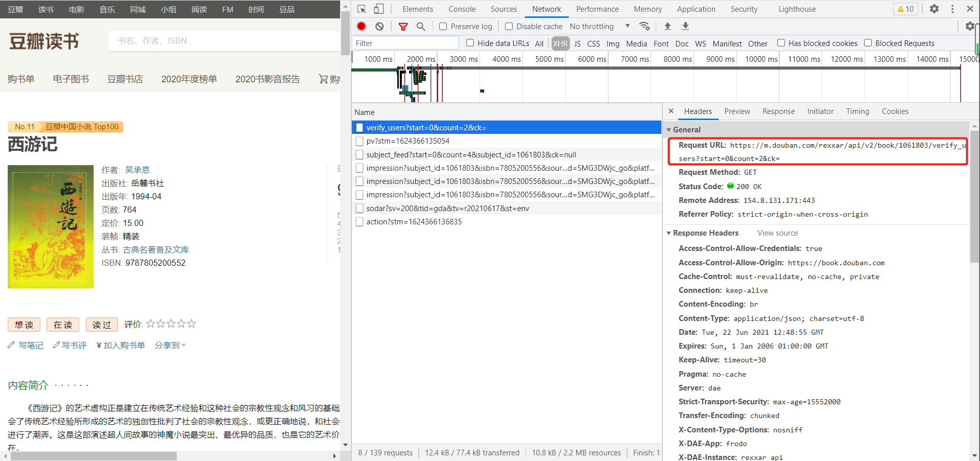This screenshot has width=980, height=461.
Task: Select the XHR filter type
Action: pyautogui.click(x=560, y=43)
